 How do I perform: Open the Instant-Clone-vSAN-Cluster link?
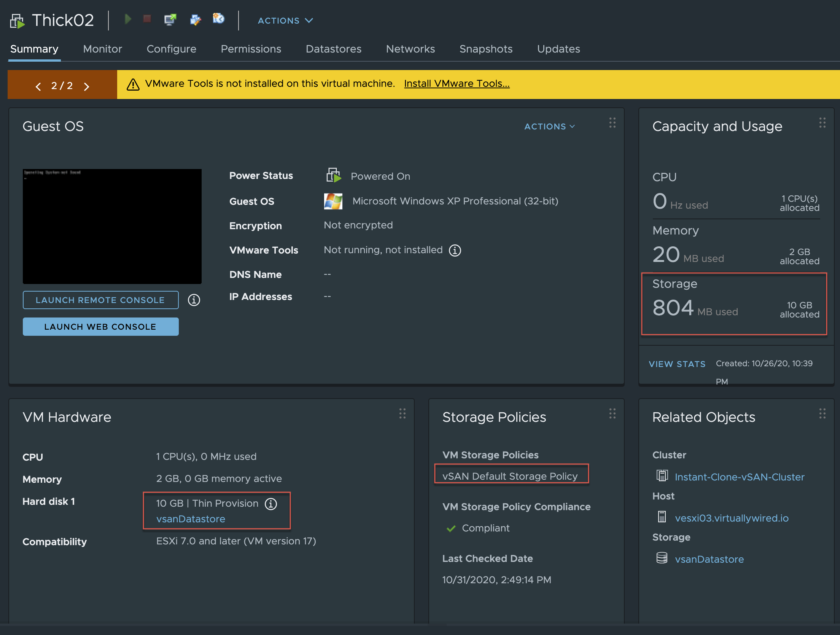tap(739, 477)
